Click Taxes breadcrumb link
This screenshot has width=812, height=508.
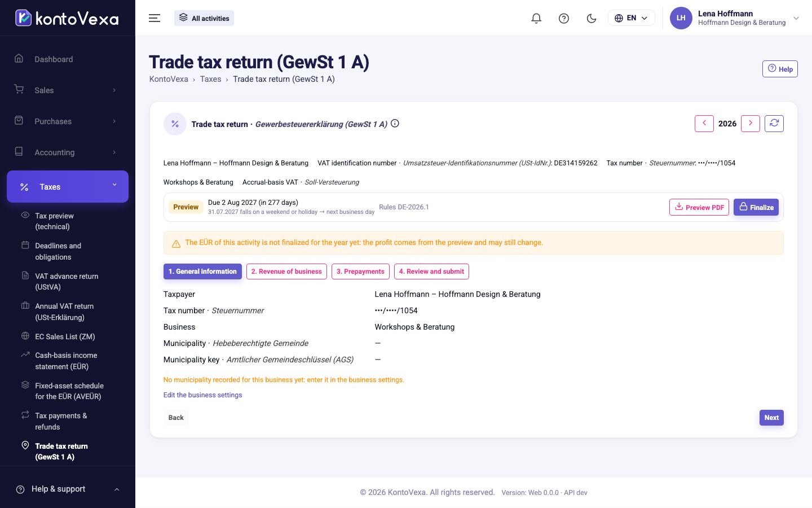coord(210,79)
